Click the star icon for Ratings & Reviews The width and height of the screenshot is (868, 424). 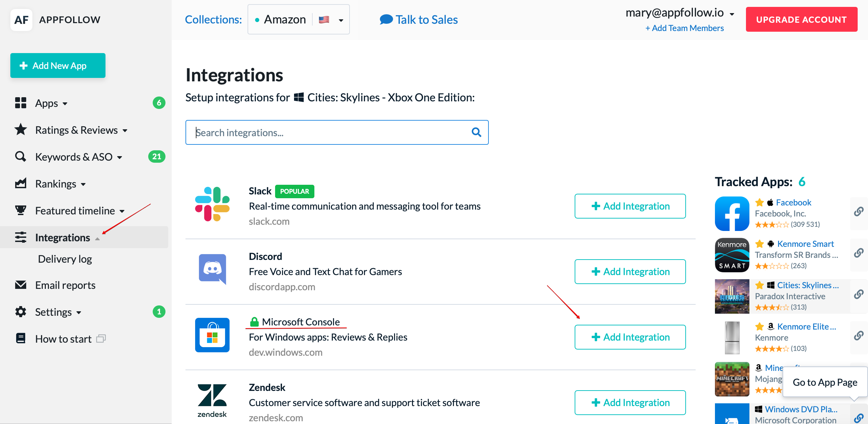point(21,130)
